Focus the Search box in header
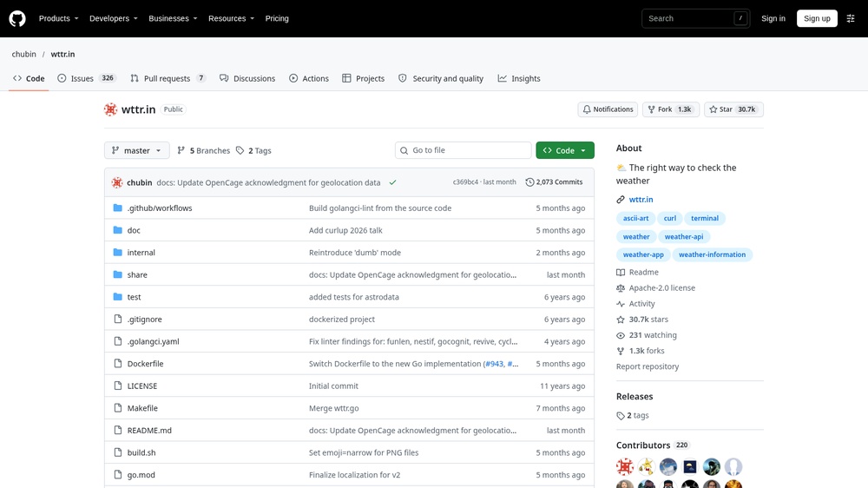Viewport: 868px width, 488px height. point(696,18)
